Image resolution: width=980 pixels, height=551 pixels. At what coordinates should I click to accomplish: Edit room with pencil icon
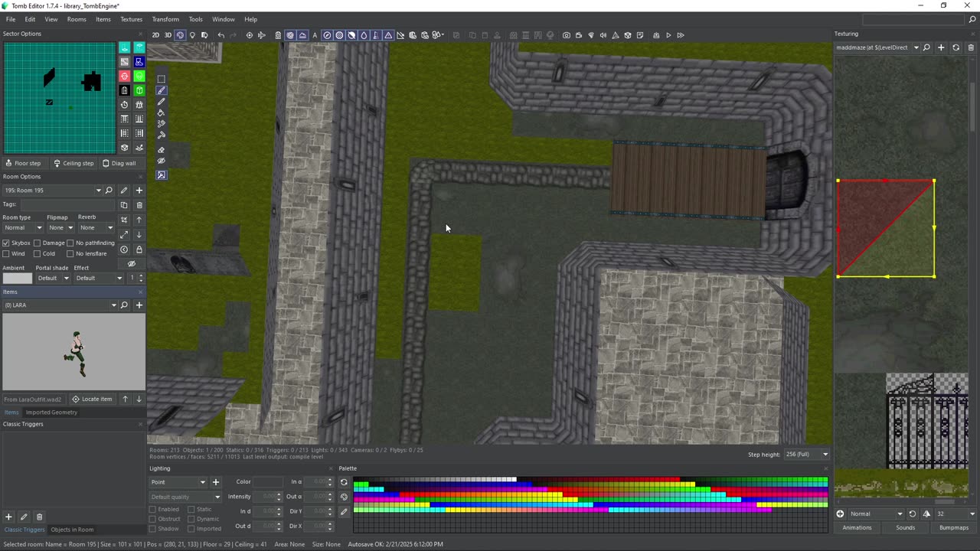click(x=124, y=190)
